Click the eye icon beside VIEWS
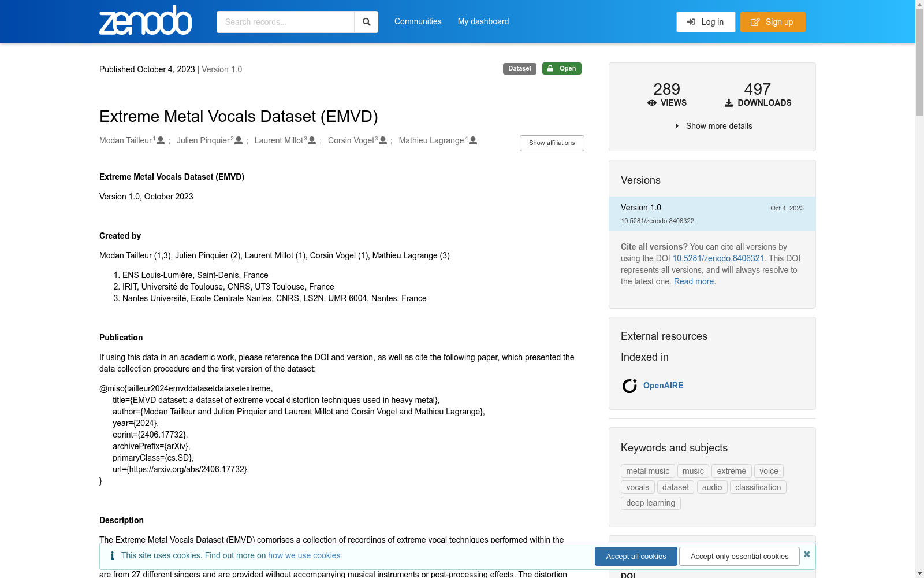 tap(652, 103)
